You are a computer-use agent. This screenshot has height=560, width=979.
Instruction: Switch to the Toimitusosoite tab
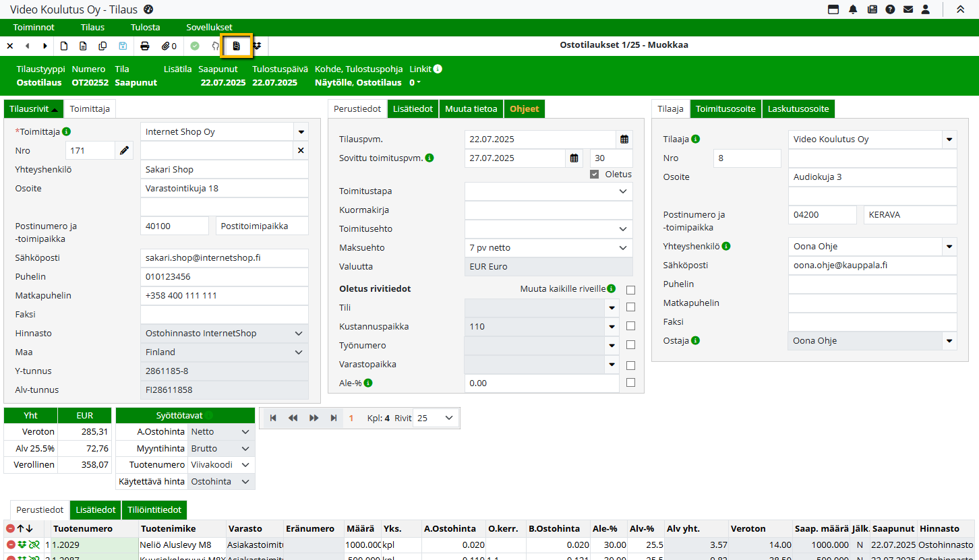[725, 108]
